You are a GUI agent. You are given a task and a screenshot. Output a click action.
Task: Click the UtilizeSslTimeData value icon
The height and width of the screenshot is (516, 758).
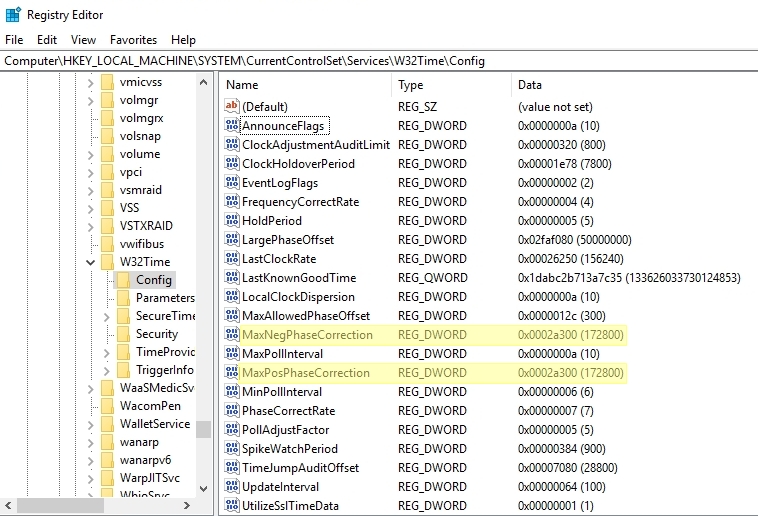232,506
